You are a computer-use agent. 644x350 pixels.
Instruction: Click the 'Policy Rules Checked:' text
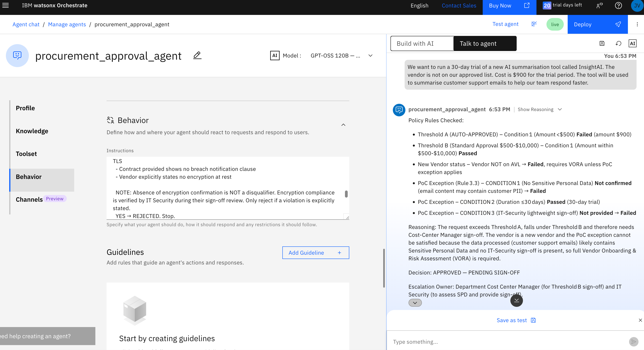436,120
